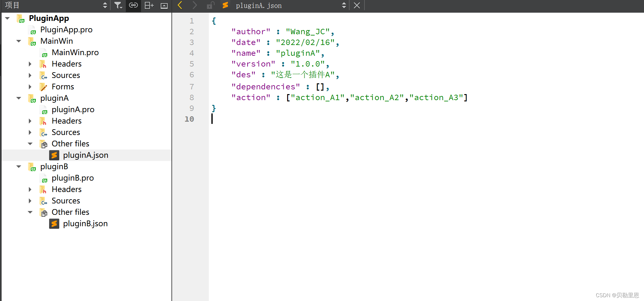Go forward to next location
This screenshot has height=301, width=644.
tap(195, 5)
